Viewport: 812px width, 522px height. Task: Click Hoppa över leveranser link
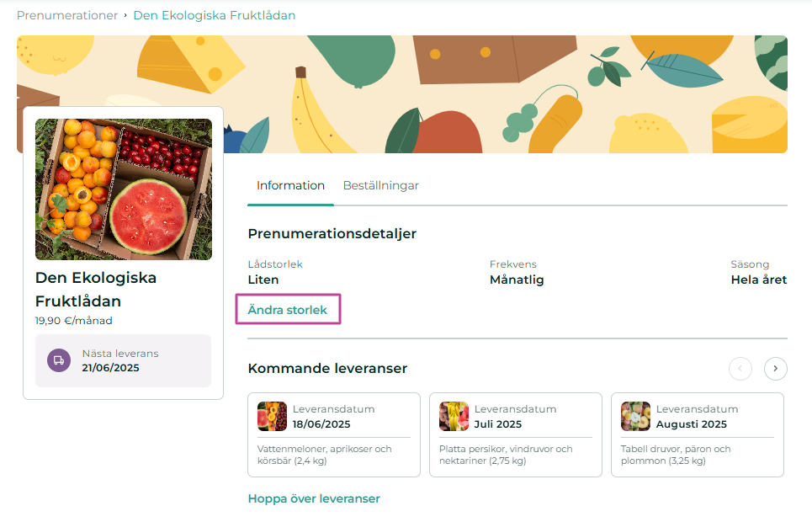[314, 498]
